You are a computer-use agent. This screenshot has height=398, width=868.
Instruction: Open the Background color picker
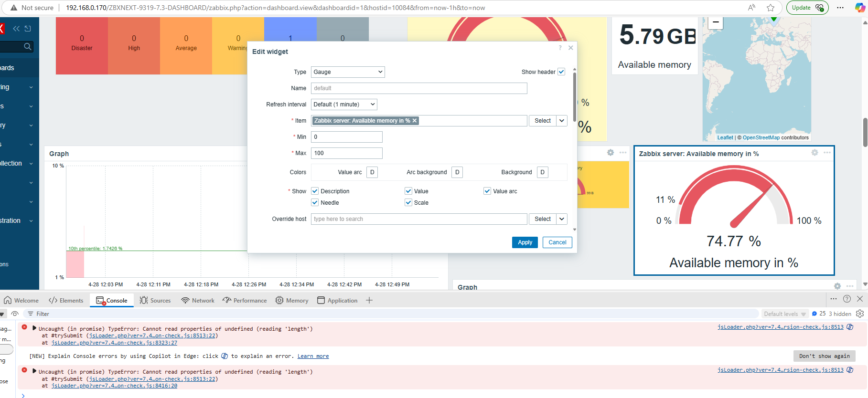(542, 172)
